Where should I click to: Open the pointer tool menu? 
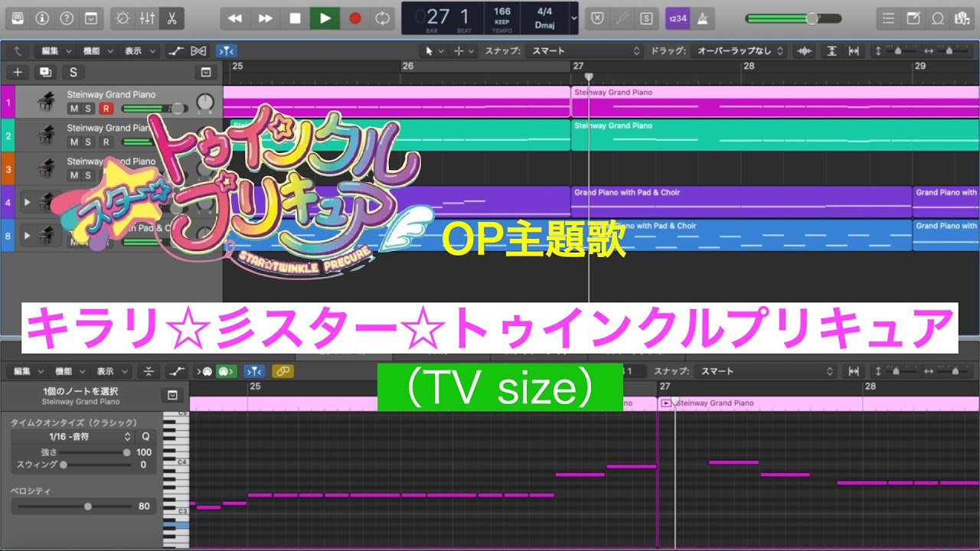(434, 51)
